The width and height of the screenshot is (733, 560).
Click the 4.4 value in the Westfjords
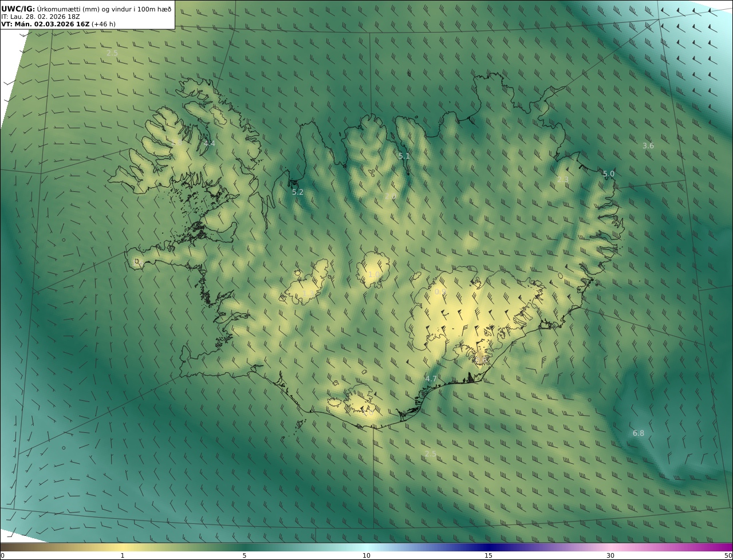(210, 143)
